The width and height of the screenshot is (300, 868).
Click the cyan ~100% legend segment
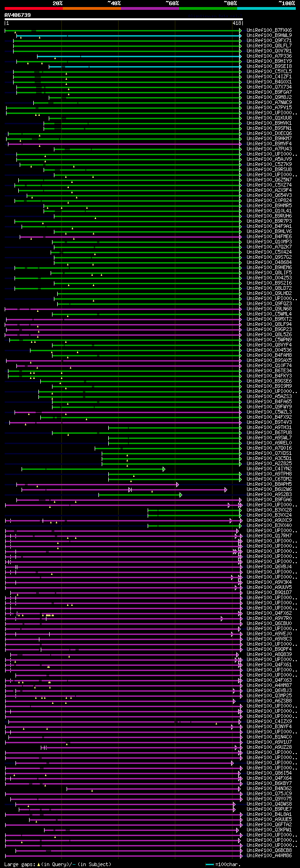[x=266, y=8]
